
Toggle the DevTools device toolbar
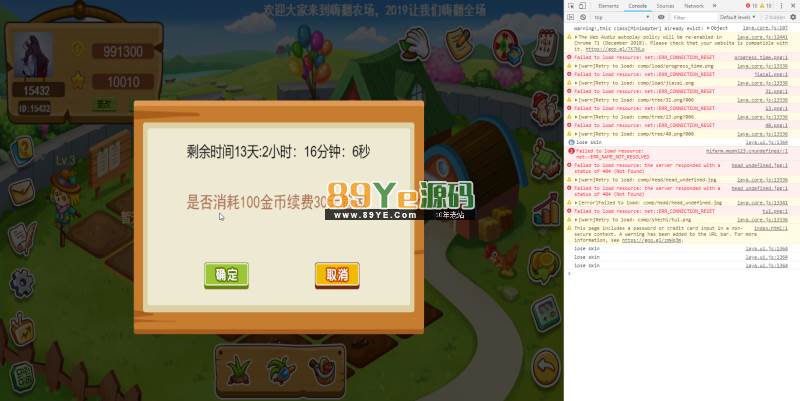pyautogui.click(x=582, y=6)
